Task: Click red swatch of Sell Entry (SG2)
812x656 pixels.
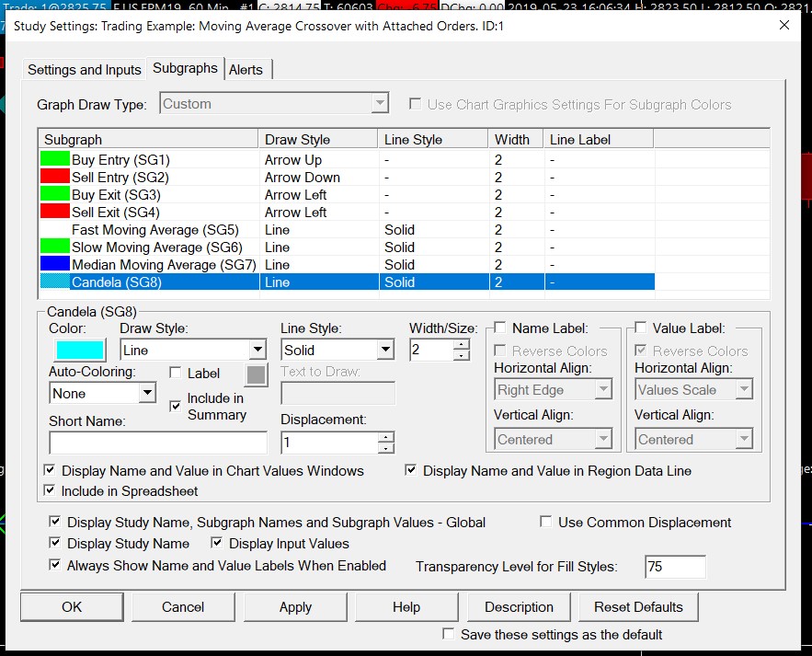Action: pyautogui.click(x=55, y=176)
